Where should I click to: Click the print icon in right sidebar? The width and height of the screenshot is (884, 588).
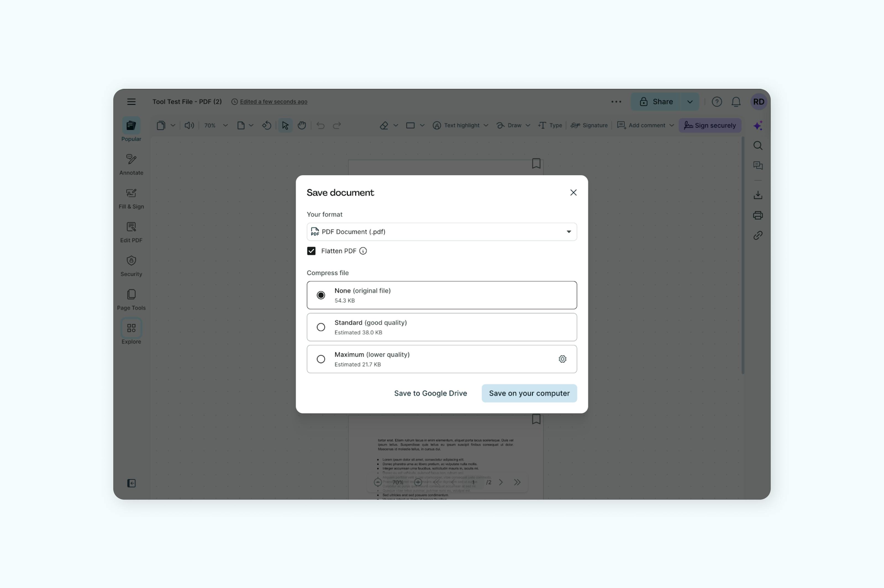(x=757, y=215)
